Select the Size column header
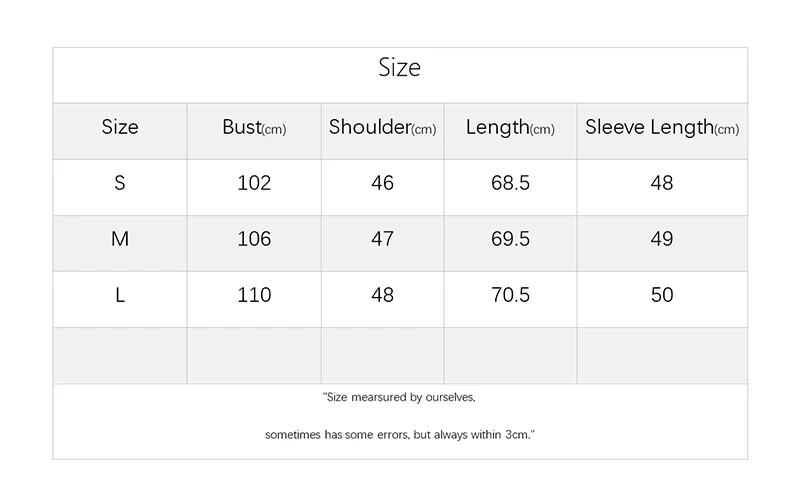800x496 pixels. pyautogui.click(x=120, y=127)
